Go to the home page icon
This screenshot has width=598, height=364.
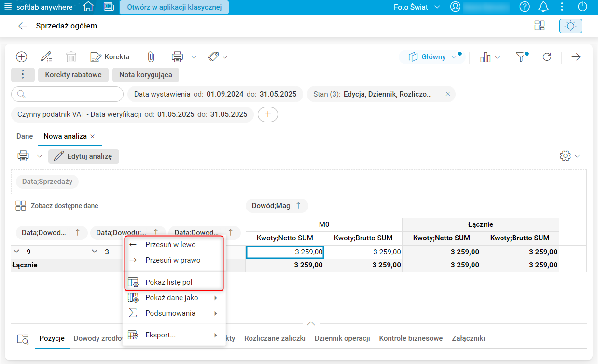pyautogui.click(x=88, y=7)
